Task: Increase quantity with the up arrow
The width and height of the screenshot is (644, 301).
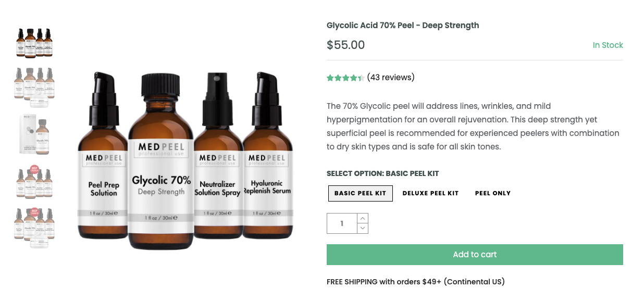Action: point(362,218)
